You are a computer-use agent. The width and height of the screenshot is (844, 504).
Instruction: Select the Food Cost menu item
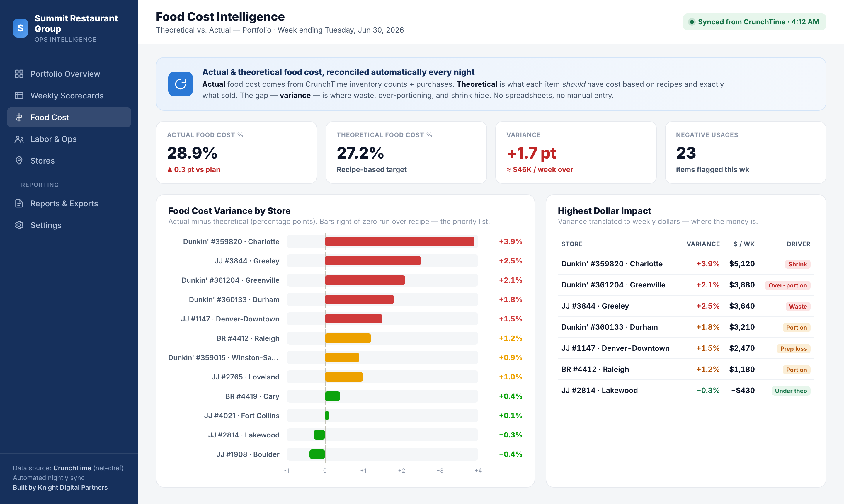click(69, 118)
